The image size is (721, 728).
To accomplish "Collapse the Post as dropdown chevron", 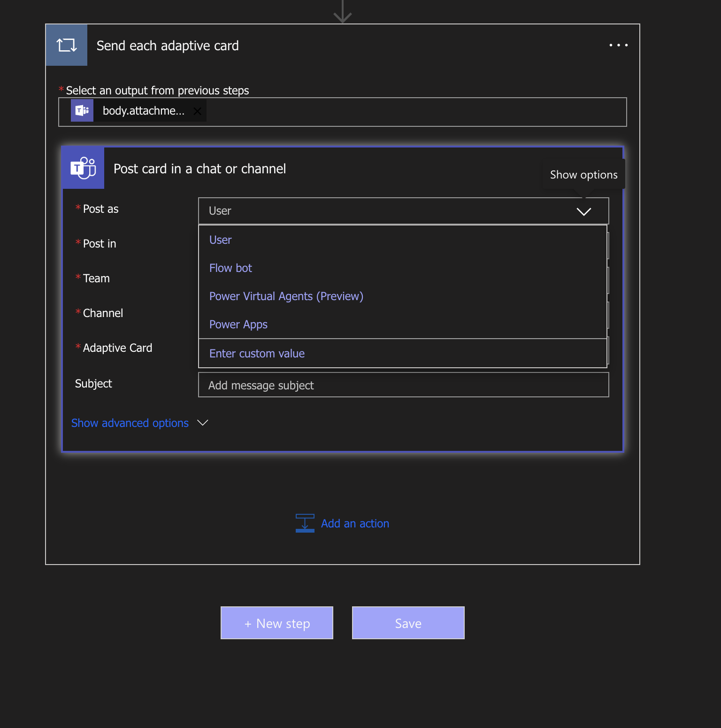I will [x=583, y=211].
